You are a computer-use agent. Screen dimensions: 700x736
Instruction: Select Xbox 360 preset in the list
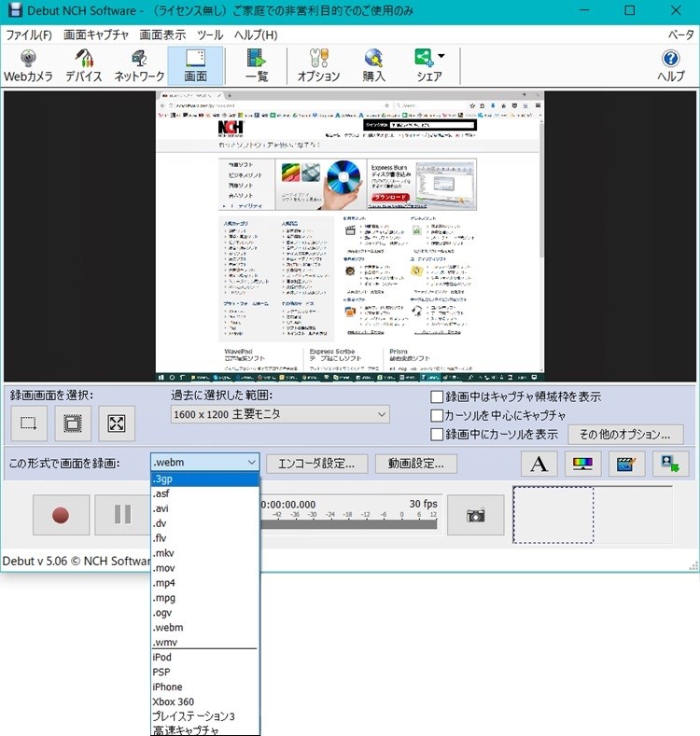pyautogui.click(x=204, y=701)
